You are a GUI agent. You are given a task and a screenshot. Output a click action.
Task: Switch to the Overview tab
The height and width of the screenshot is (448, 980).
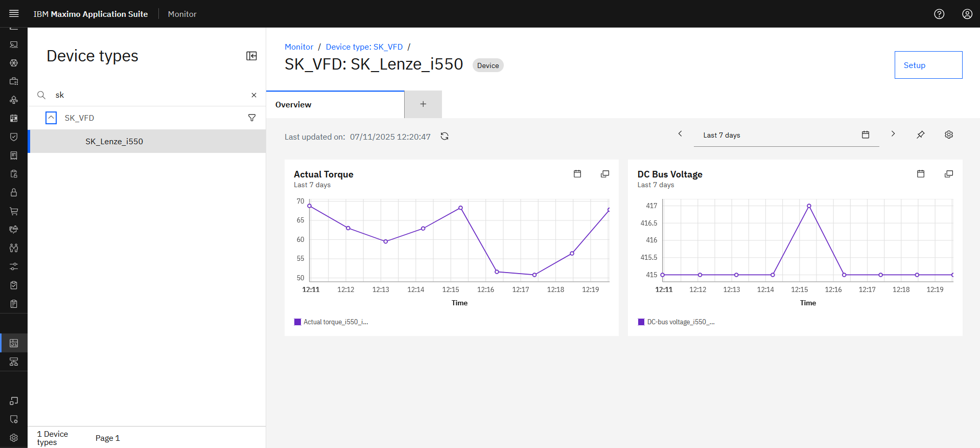(335, 104)
